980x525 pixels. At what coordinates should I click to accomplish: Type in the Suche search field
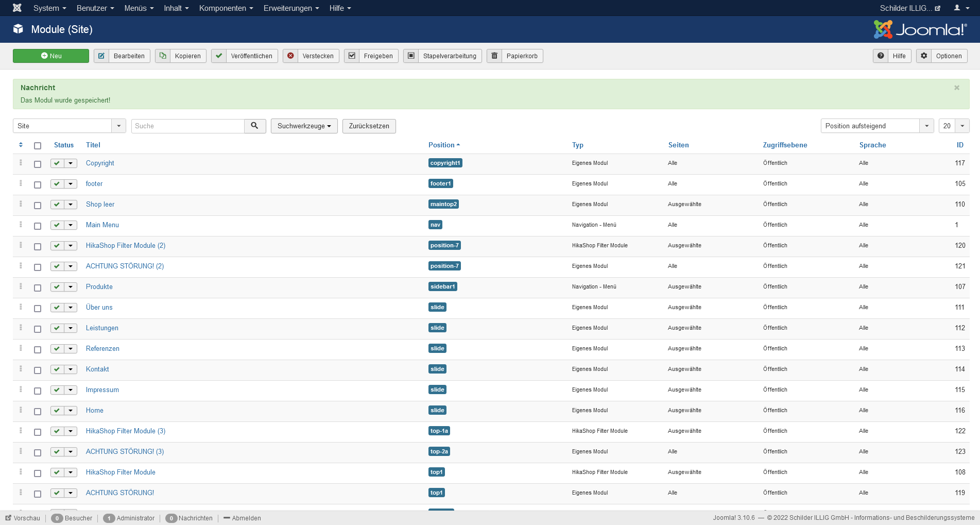188,126
